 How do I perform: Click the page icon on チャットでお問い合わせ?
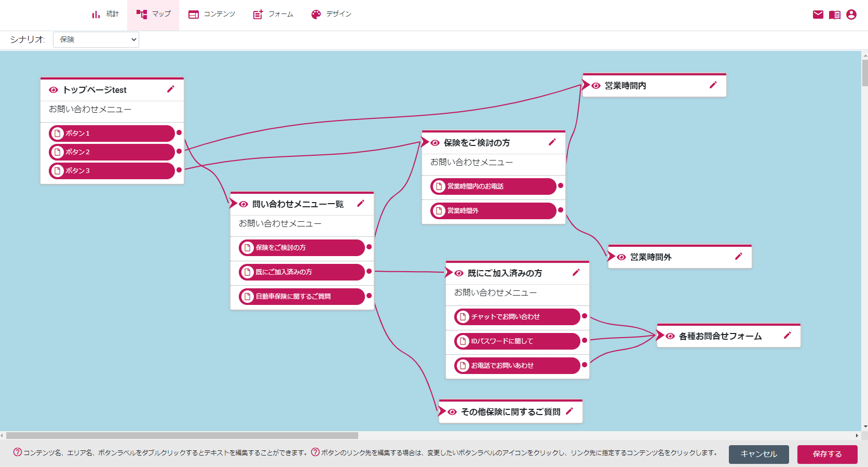coord(463,317)
